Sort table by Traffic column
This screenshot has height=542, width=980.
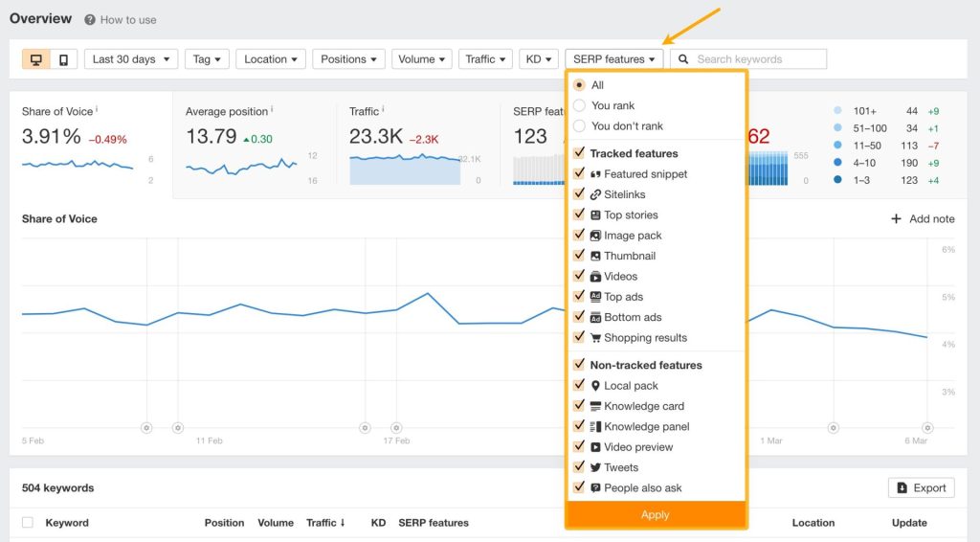(x=325, y=523)
